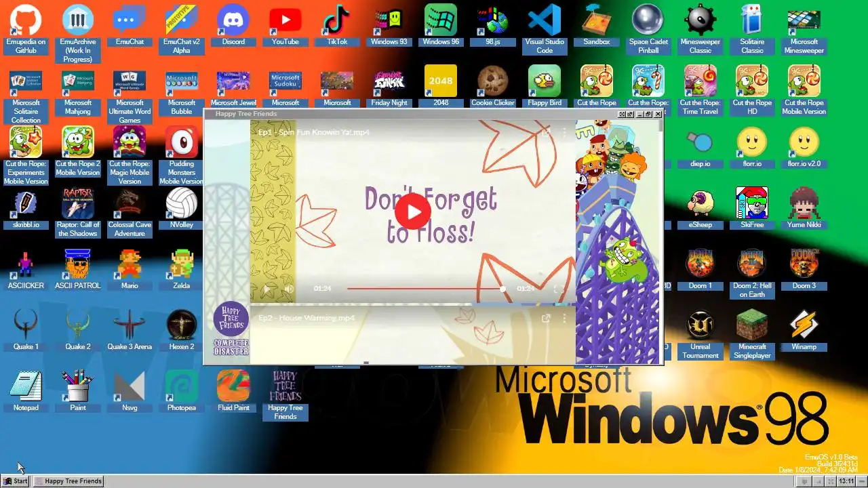Select the Happy Tree Friends taskbar button
The image size is (868, 488).
coord(69,481)
